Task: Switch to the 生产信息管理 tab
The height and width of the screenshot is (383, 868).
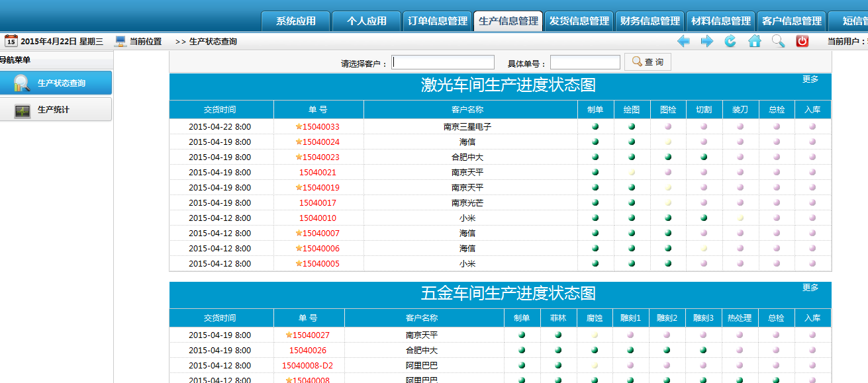Action: click(x=508, y=20)
